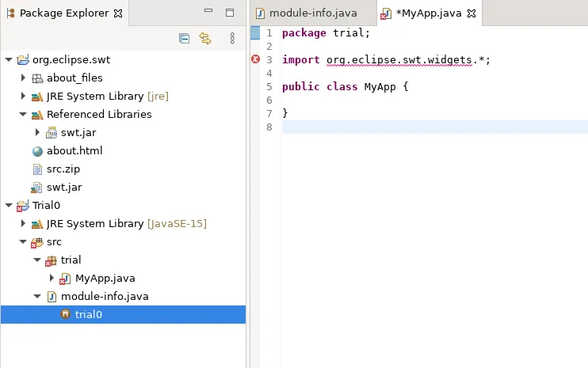Open the Package Explorer view menu (three dots)
The height and width of the screenshot is (368, 588).
tap(232, 39)
